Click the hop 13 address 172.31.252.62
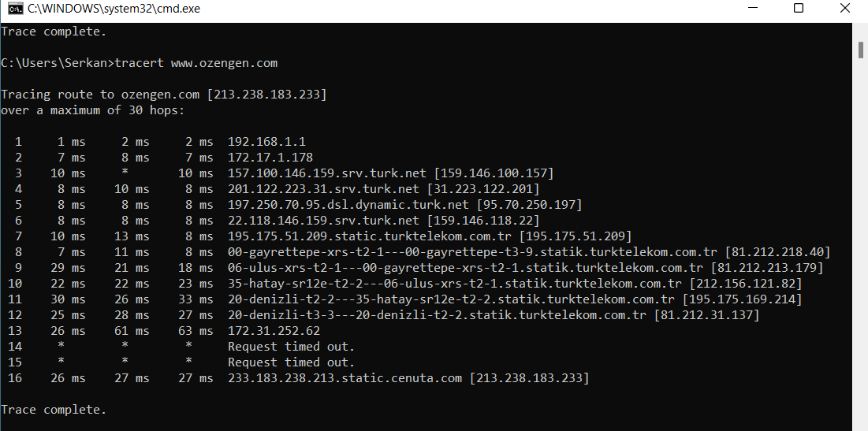The width and height of the screenshot is (868, 431). [x=274, y=331]
